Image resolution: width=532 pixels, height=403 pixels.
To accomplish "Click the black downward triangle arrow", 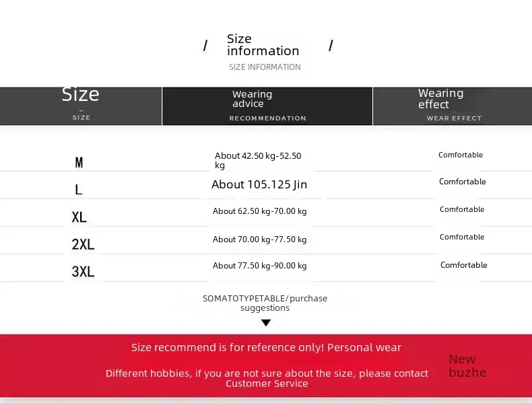I will 266,323.
